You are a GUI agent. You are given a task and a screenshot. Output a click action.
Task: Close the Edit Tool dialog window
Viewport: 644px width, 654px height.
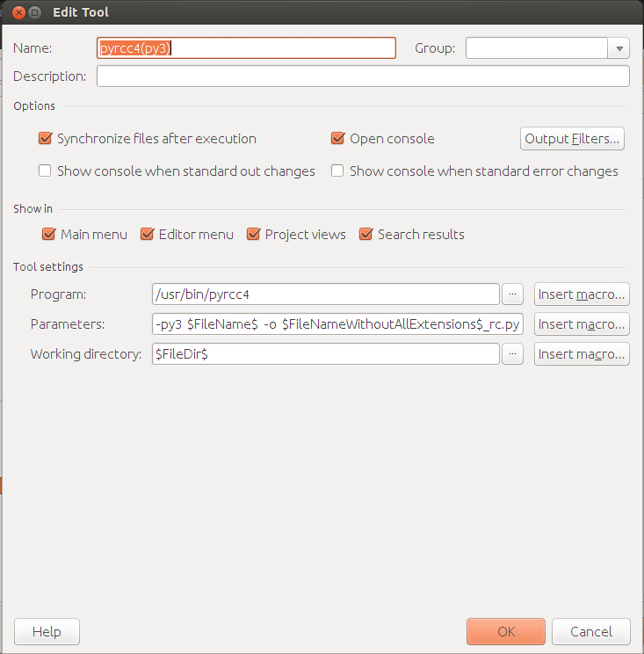pyautogui.click(x=14, y=13)
